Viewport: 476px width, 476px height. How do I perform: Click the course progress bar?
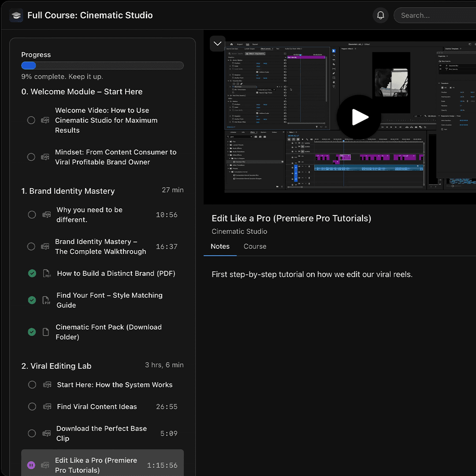(x=102, y=65)
